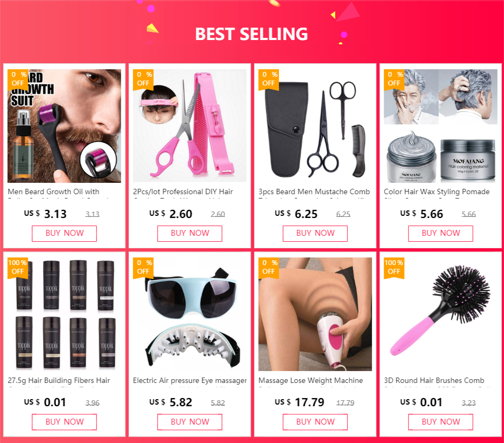Click BUY NOW under the 17.79 massage machine

315,422
